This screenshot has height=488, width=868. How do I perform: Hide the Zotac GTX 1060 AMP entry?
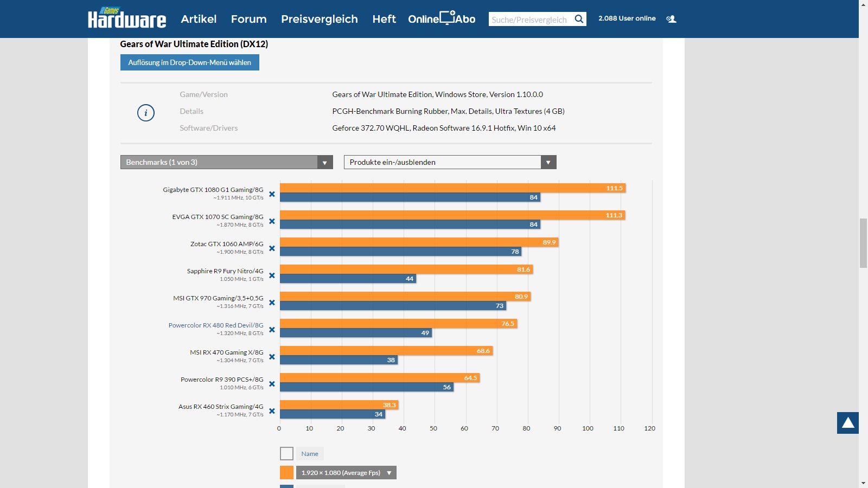272,248
